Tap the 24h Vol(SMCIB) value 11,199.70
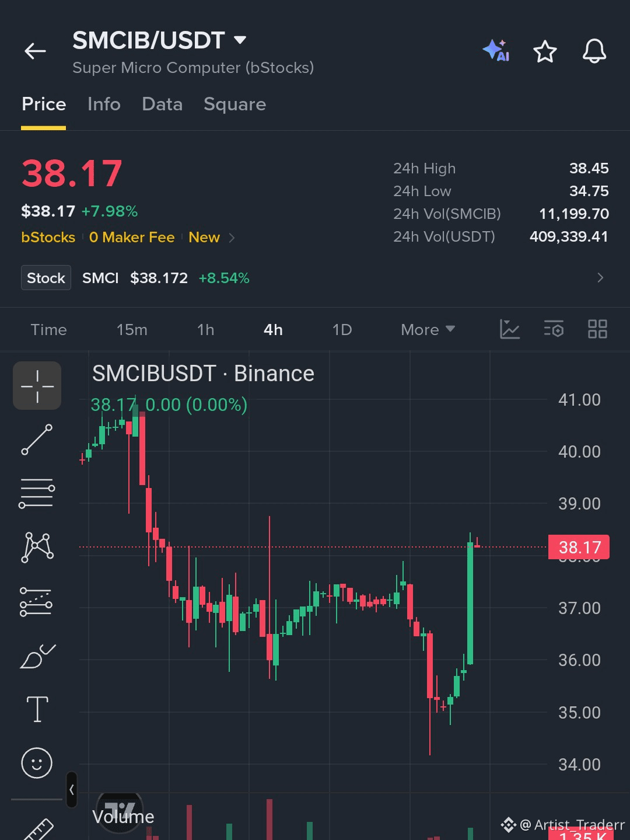 [574, 214]
